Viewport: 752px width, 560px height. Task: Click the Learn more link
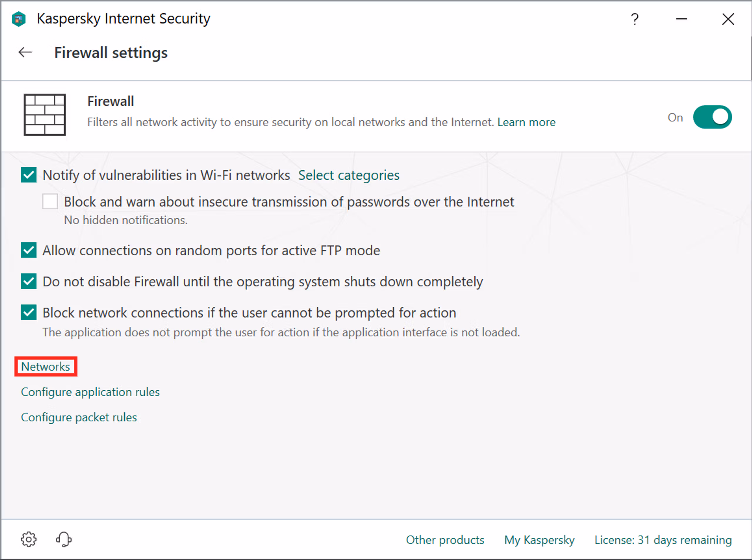pos(526,122)
